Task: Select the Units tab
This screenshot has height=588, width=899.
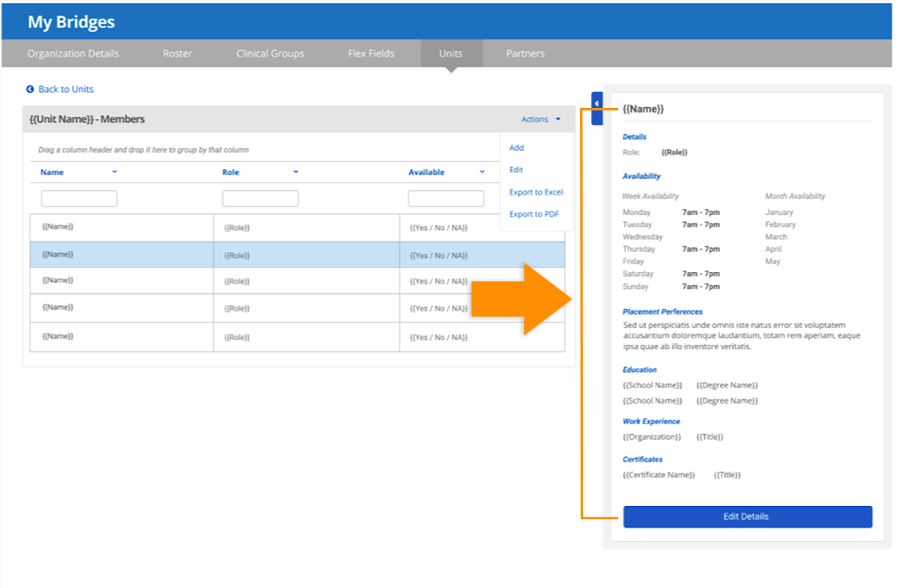Action: point(451,54)
